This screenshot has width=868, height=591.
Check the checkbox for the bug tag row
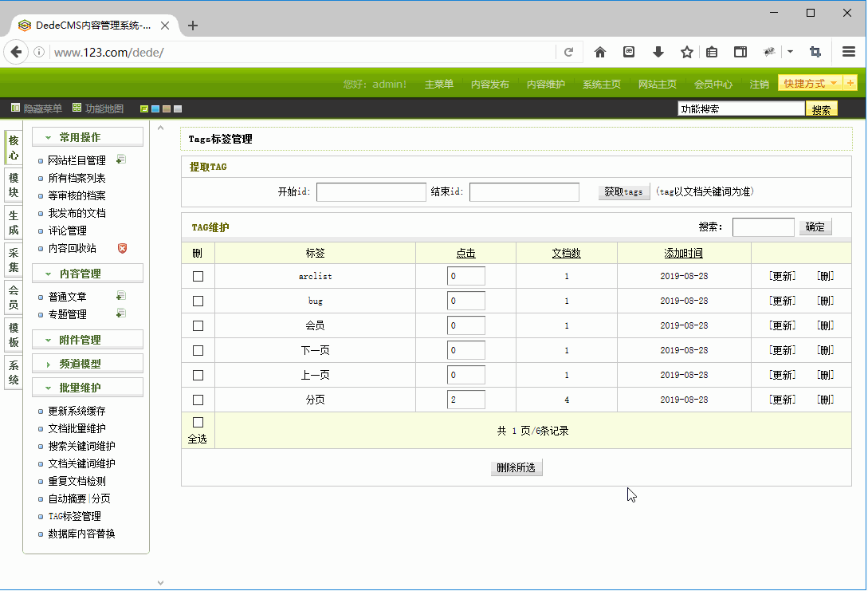197,301
